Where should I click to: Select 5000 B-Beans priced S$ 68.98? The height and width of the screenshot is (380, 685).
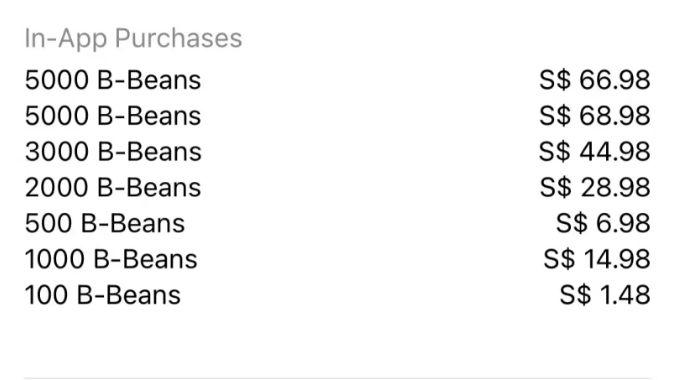pyautogui.click(x=337, y=116)
